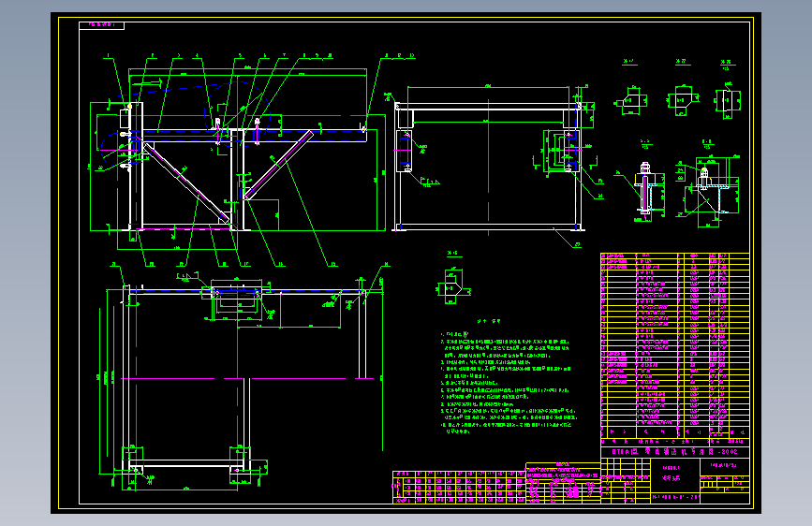The height and width of the screenshot is (526, 812).
Task: Click the callout number 4 leader label
Action: point(197,55)
